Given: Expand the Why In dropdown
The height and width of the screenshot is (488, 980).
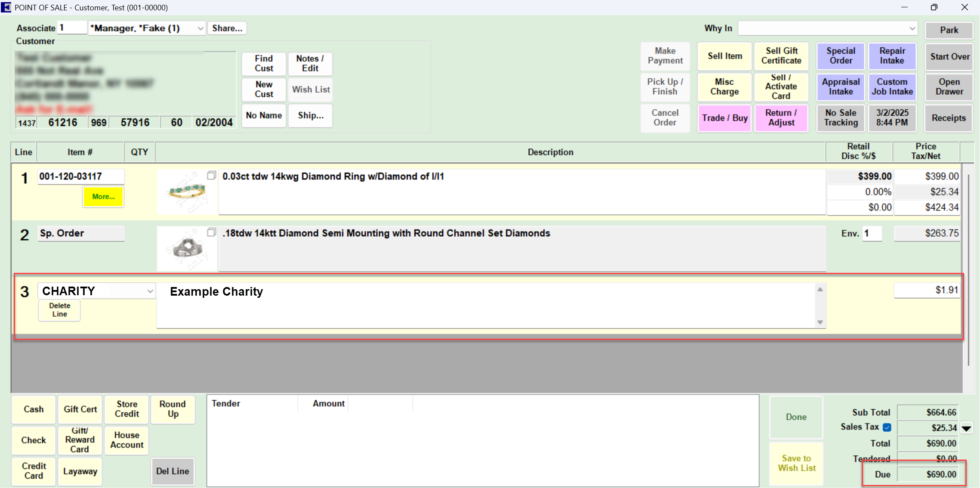Looking at the screenshot, I should pos(912,28).
